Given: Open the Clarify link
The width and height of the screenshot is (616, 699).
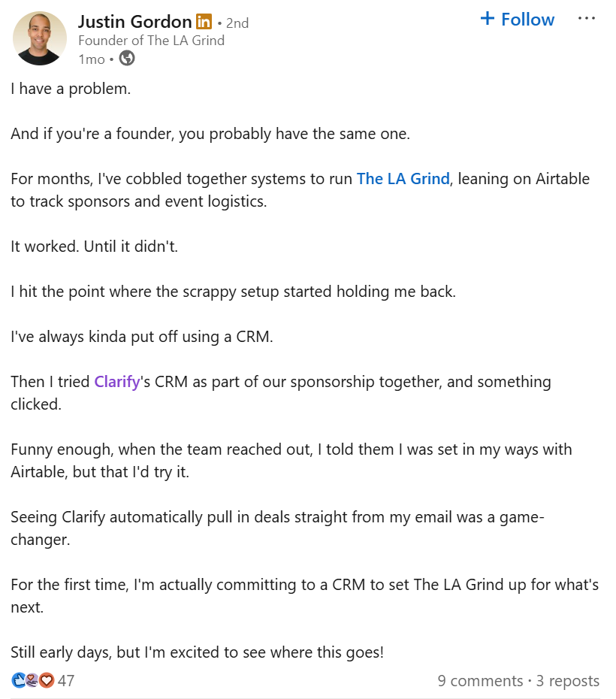Looking at the screenshot, I should coord(116,381).
